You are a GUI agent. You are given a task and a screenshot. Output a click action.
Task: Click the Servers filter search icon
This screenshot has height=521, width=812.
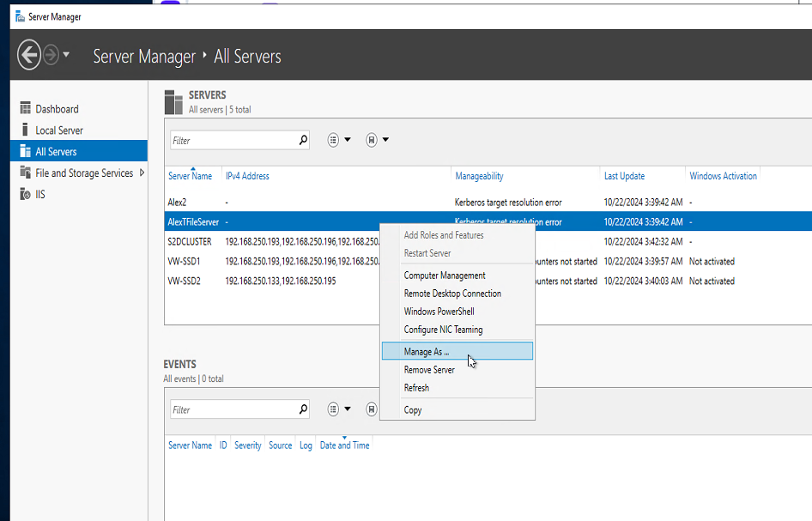303,140
